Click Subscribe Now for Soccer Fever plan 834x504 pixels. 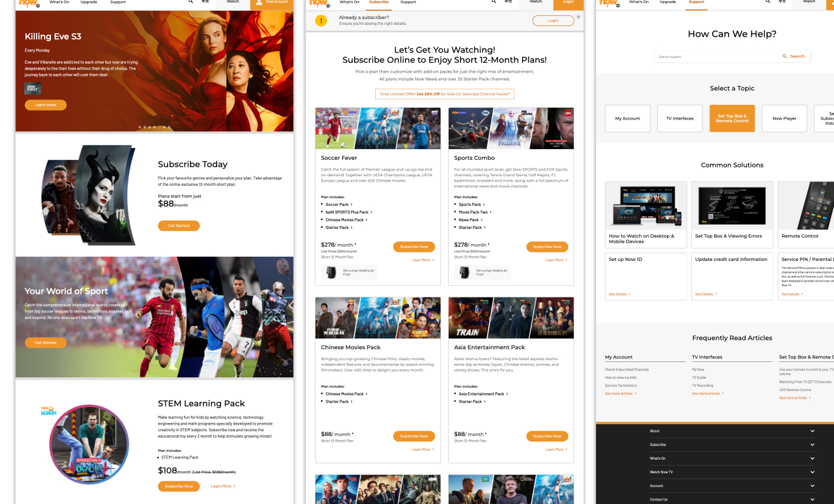pos(414,247)
